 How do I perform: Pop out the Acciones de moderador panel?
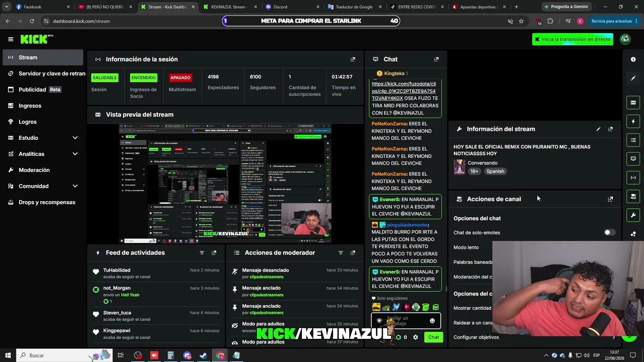click(x=353, y=253)
